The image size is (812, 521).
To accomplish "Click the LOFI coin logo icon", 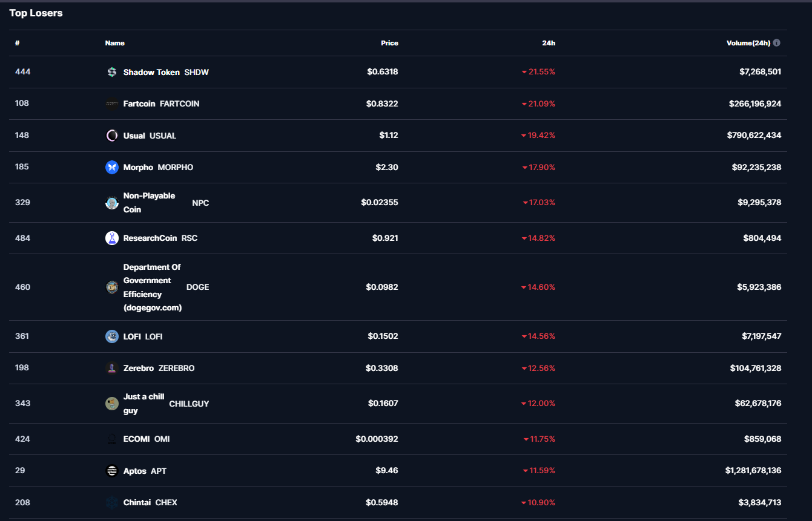I will click(111, 336).
